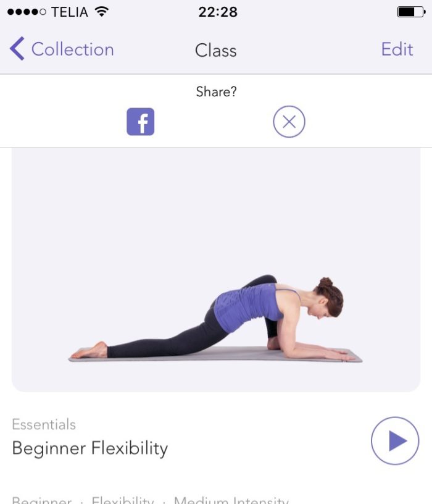The height and width of the screenshot is (504, 432).
Task: Tap the Wi-Fi status icon
Action: point(102,12)
